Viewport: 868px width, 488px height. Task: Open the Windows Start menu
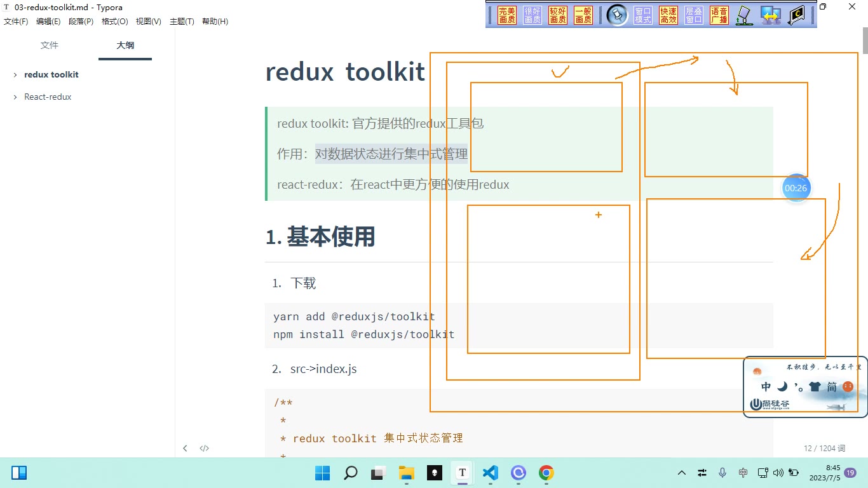323,473
